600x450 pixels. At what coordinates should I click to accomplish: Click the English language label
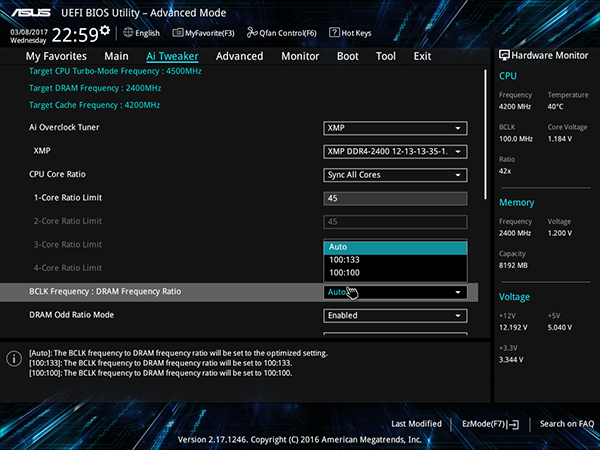(x=147, y=33)
